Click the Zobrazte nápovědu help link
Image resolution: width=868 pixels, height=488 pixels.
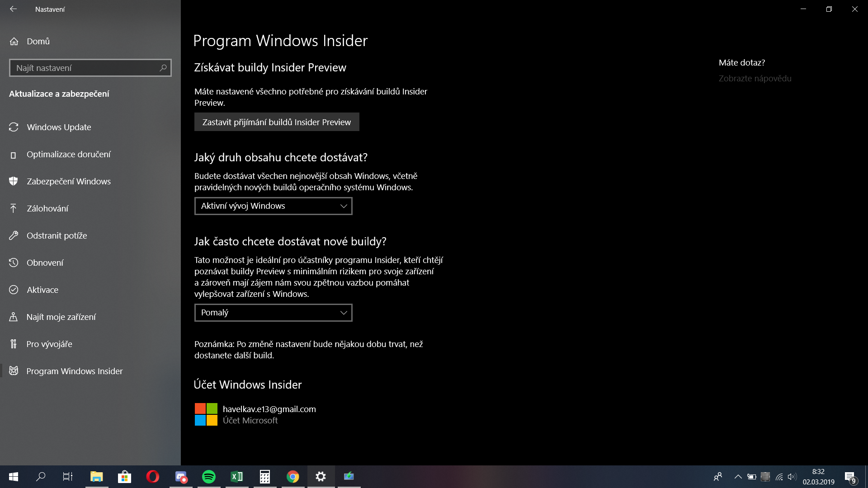[755, 78]
